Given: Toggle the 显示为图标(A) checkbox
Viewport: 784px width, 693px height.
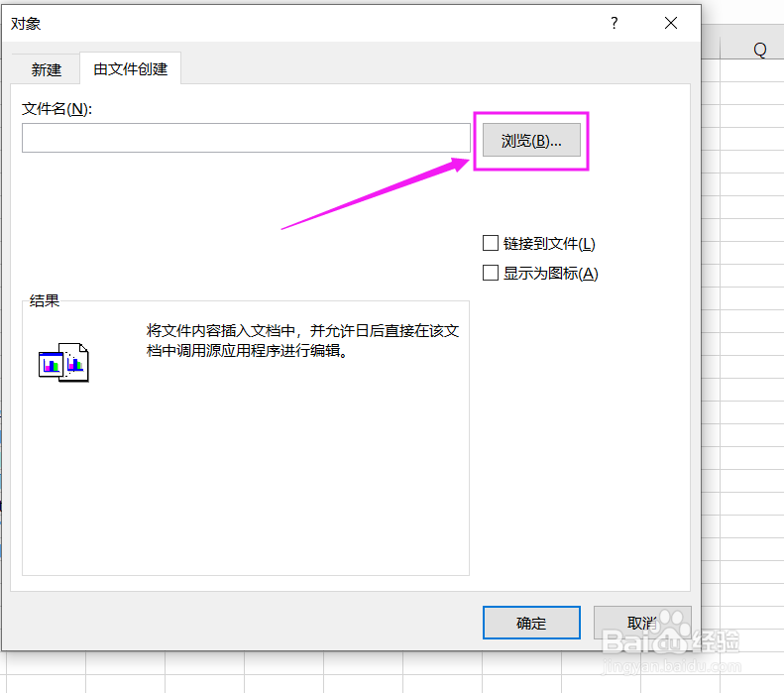Looking at the screenshot, I should (491, 273).
